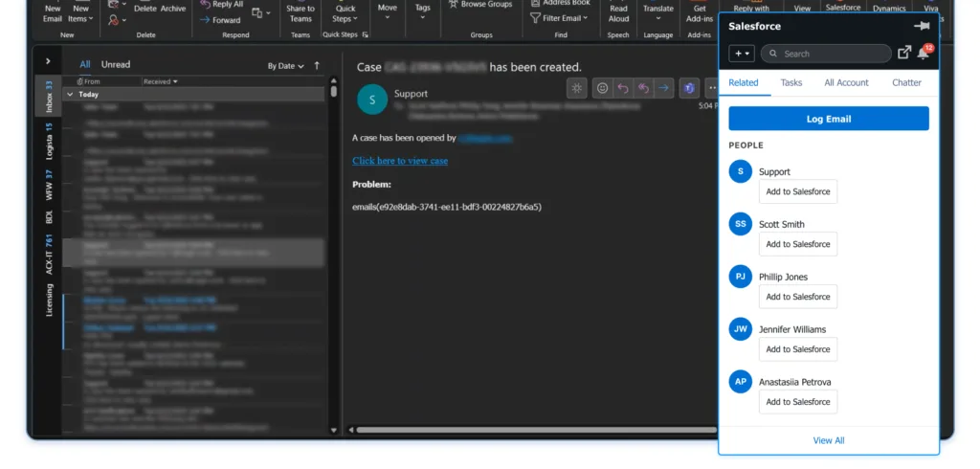The height and width of the screenshot is (469, 980).
Task: Click the horizontal scrollbar in reading pane
Action: point(536,430)
